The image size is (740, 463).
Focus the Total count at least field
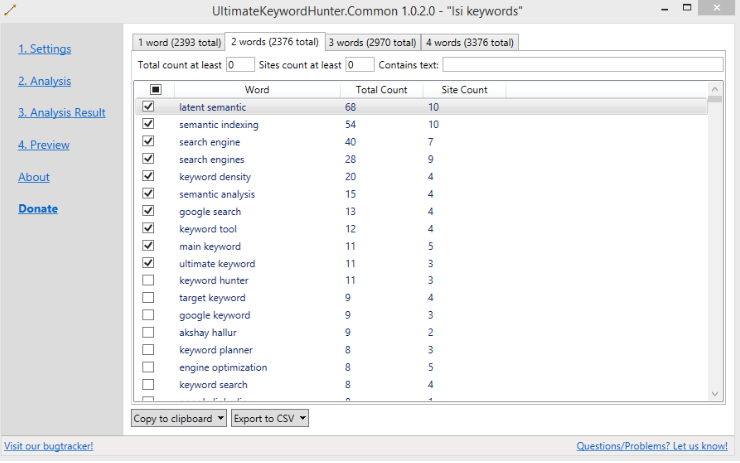(240, 65)
